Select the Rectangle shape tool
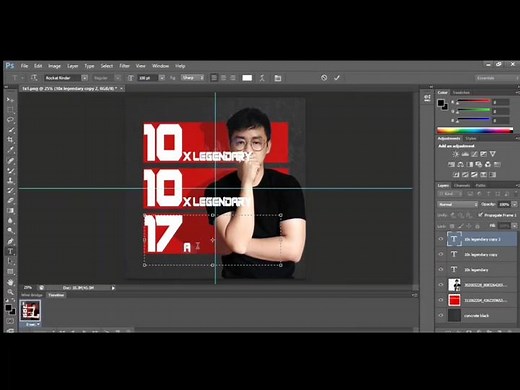 coord(10,271)
